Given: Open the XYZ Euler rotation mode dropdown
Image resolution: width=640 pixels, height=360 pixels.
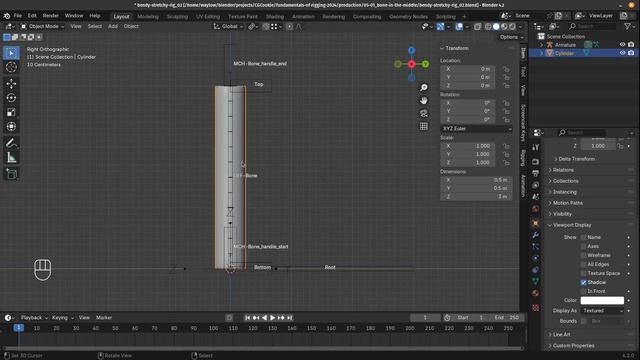Looking at the screenshot, I should (x=476, y=129).
